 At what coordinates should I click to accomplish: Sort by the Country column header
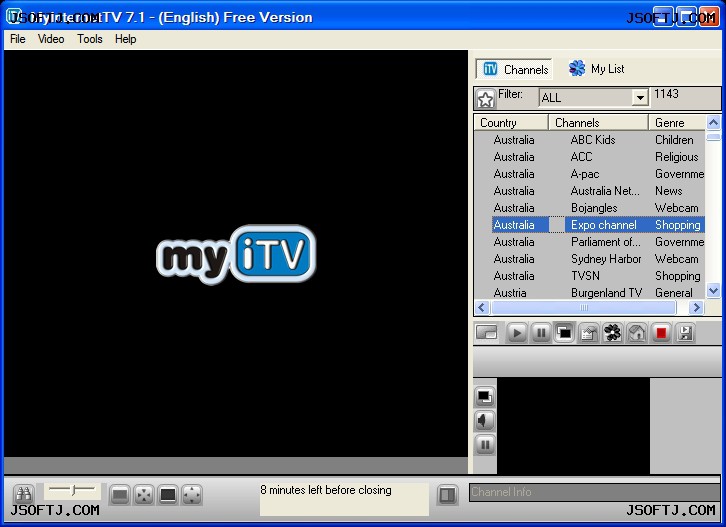pos(511,123)
